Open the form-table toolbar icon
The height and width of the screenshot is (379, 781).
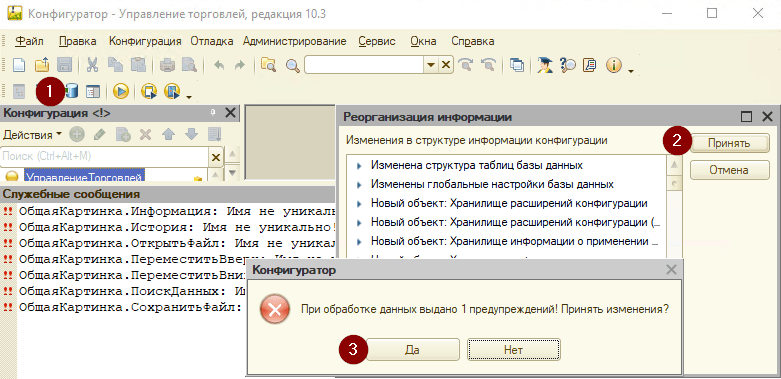click(x=93, y=91)
